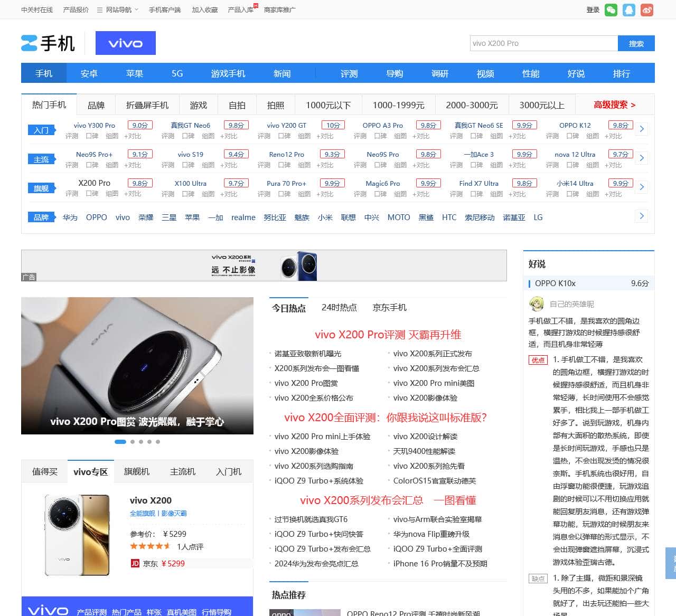Open the OPPO K10x review title
This screenshot has width=676, height=616.
(555, 283)
